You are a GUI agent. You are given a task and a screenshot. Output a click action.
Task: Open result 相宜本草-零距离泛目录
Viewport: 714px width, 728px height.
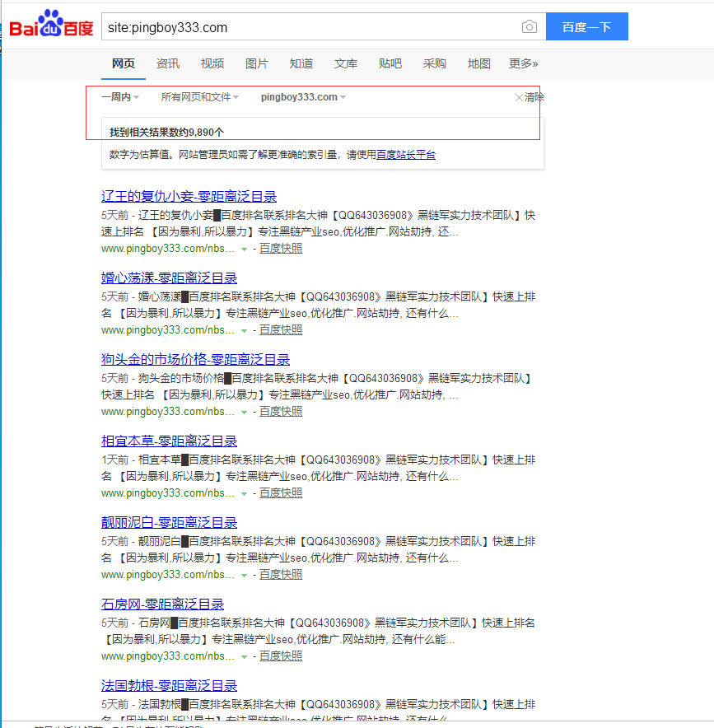click(x=169, y=441)
